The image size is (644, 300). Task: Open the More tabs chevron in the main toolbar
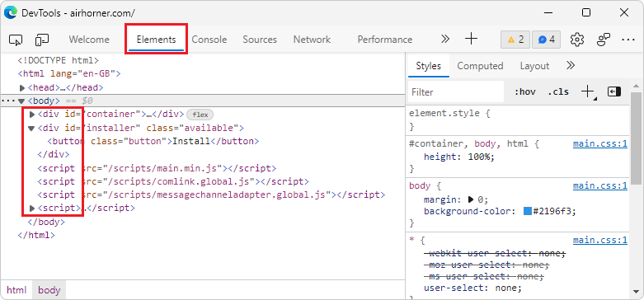(445, 40)
